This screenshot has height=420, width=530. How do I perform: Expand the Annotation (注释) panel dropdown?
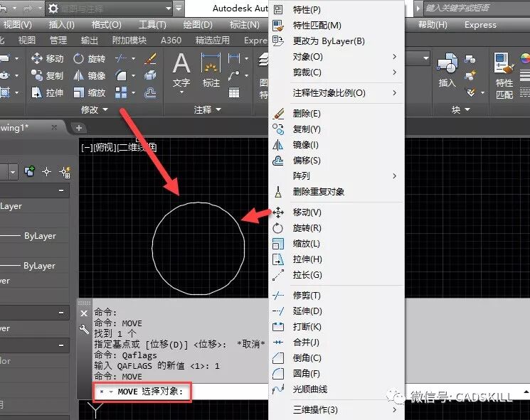tap(207, 109)
